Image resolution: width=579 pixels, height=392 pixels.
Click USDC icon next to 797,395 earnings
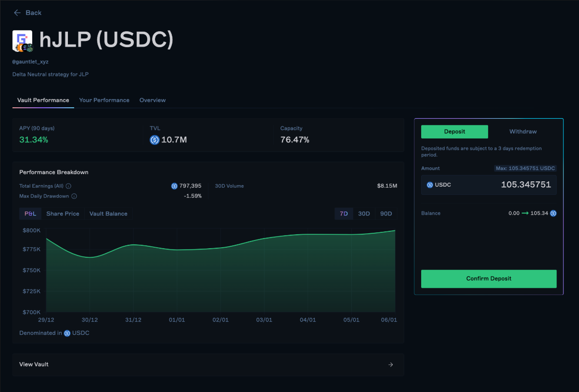point(174,186)
